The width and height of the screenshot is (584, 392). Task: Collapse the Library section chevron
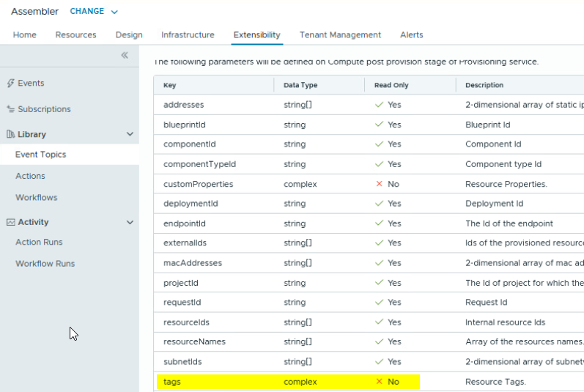[x=130, y=135]
